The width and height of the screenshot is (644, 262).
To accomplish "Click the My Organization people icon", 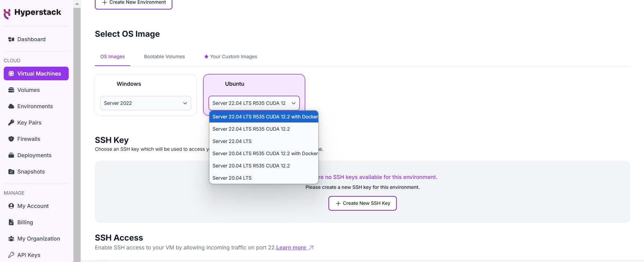I will 11,239.
